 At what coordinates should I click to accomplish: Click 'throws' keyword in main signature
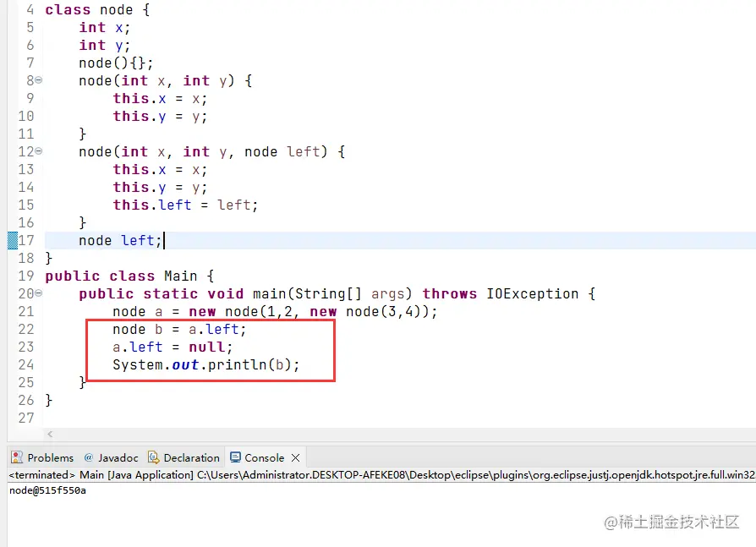click(x=449, y=293)
